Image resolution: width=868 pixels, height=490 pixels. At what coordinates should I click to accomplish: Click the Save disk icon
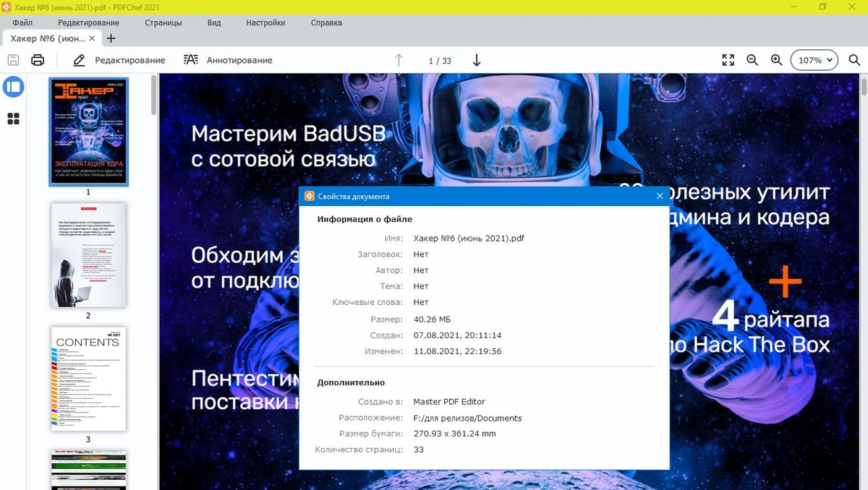tap(14, 60)
